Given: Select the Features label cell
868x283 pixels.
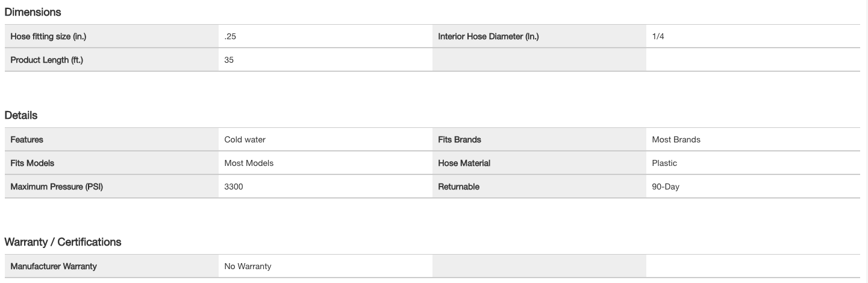Looking at the screenshot, I should [x=27, y=139].
